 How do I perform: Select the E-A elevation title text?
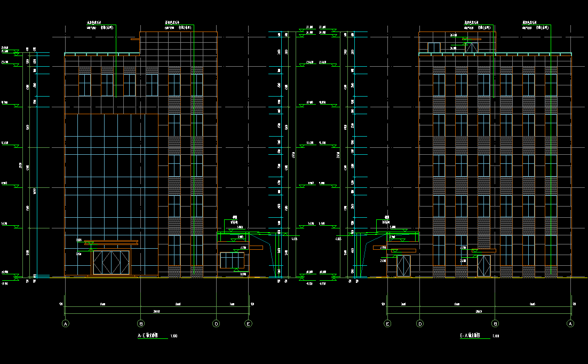(x=471, y=336)
